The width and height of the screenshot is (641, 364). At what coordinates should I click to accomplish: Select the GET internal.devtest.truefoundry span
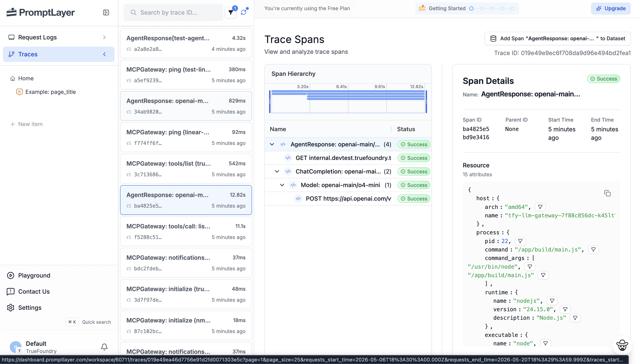348,158
